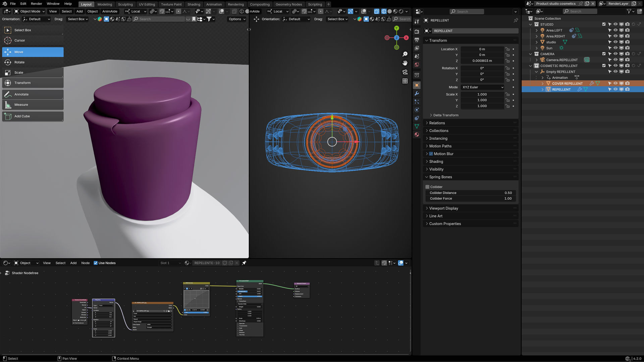Expand the Area.RIGHT tree item
The width and height of the screenshot is (644, 362).
(536, 36)
